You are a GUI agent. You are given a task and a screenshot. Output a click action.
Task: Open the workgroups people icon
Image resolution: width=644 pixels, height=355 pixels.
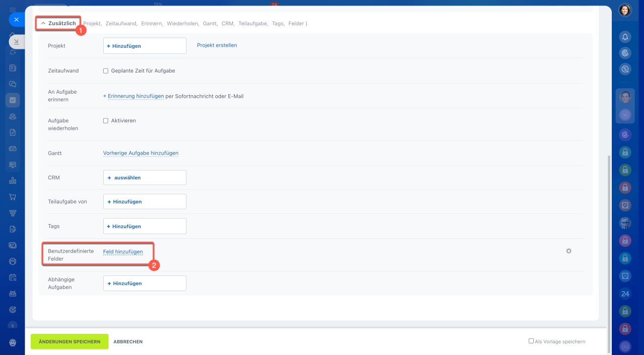(13, 116)
